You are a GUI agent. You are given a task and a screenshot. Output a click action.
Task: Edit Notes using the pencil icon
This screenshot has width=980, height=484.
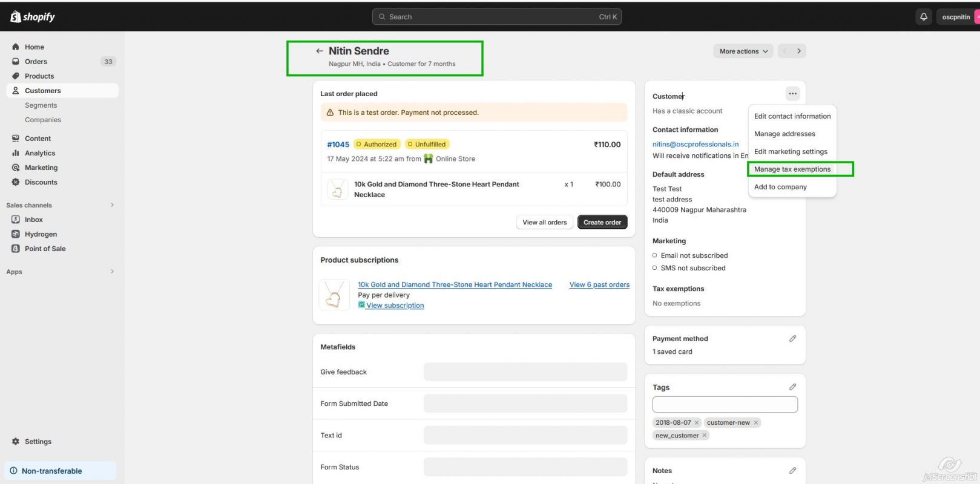click(792, 471)
